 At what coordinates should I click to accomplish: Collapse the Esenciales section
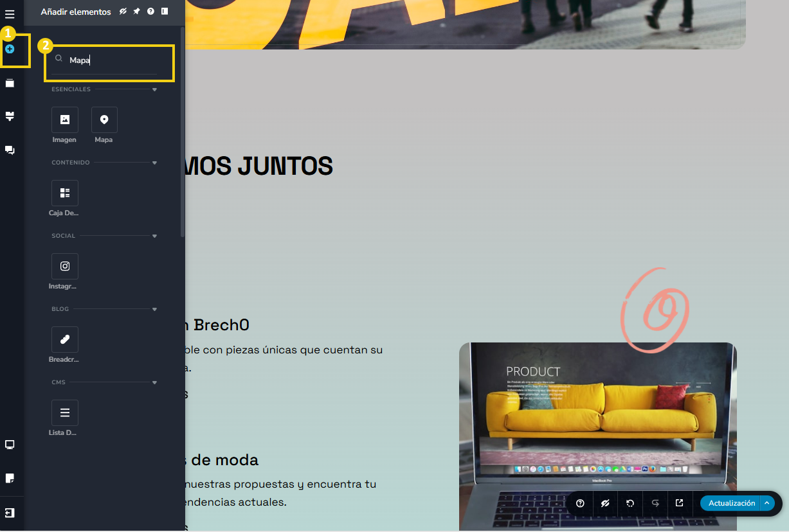[x=154, y=90]
